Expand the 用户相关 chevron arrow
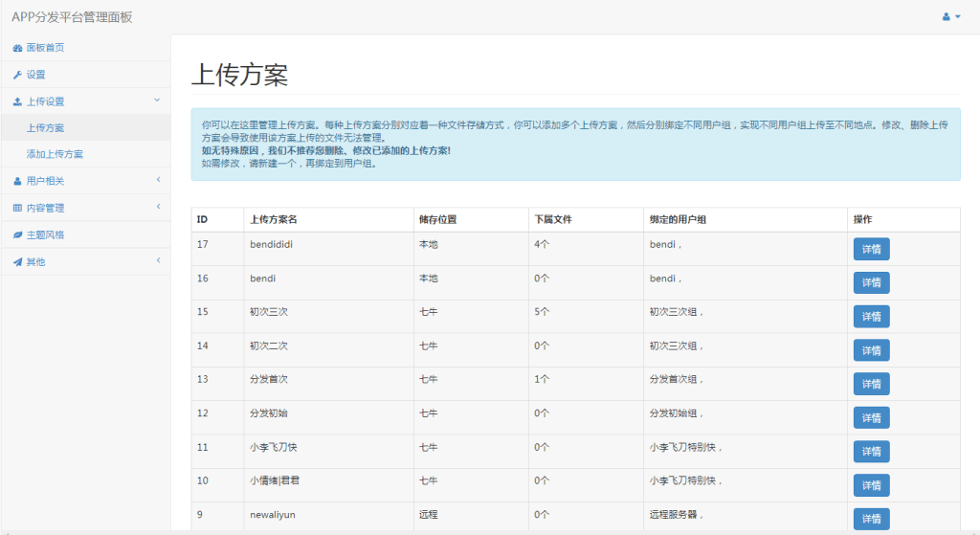 pyautogui.click(x=157, y=180)
